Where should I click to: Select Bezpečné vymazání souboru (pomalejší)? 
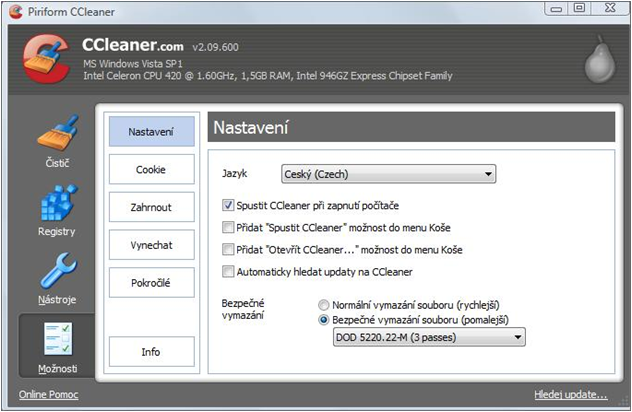click(x=324, y=320)
